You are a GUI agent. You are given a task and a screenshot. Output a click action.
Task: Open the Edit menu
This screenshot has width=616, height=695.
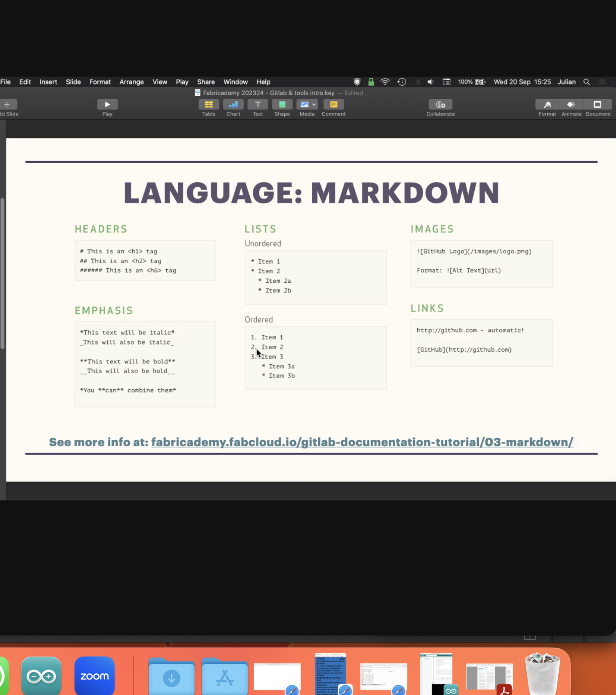click(x=25, y=82)
